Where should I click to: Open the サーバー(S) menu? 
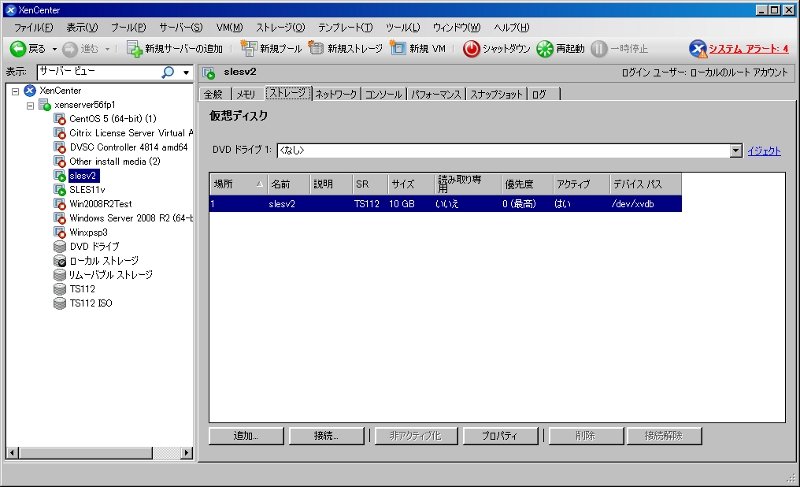coord(181,28)
